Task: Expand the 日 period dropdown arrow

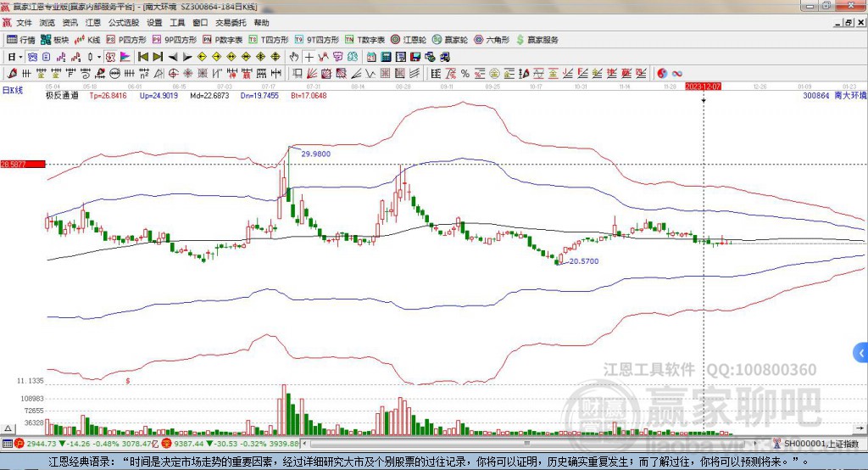Action: pos(20,57)
